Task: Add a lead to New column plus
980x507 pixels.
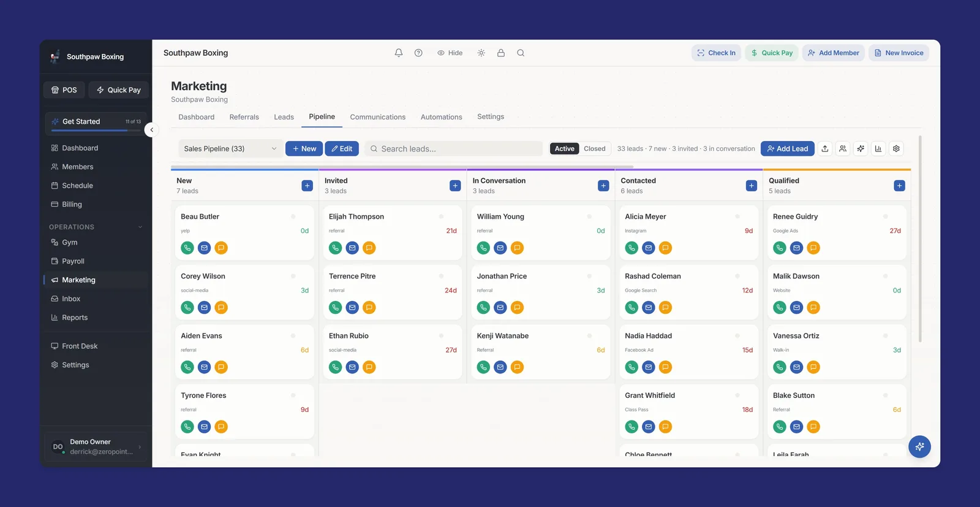Action: point(307,186)
